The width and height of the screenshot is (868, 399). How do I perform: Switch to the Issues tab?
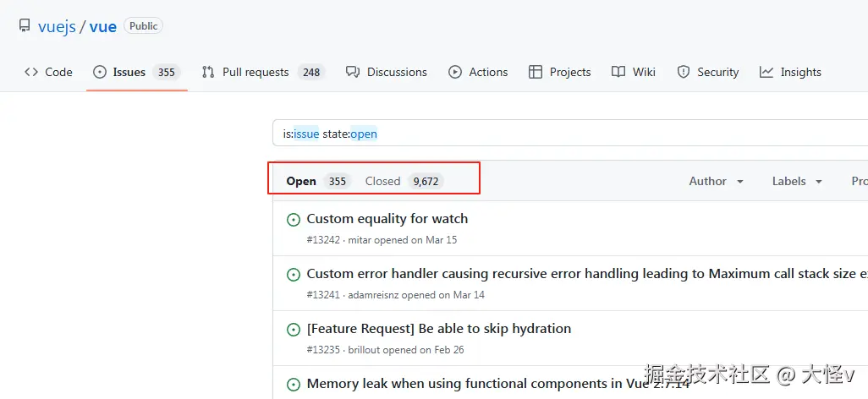point(129,72)
